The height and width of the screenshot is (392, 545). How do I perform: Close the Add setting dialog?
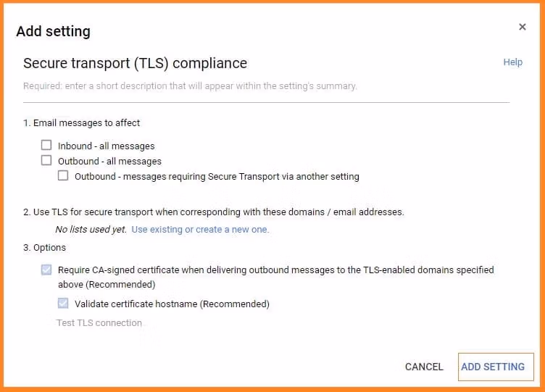click(x=522, y=28)
